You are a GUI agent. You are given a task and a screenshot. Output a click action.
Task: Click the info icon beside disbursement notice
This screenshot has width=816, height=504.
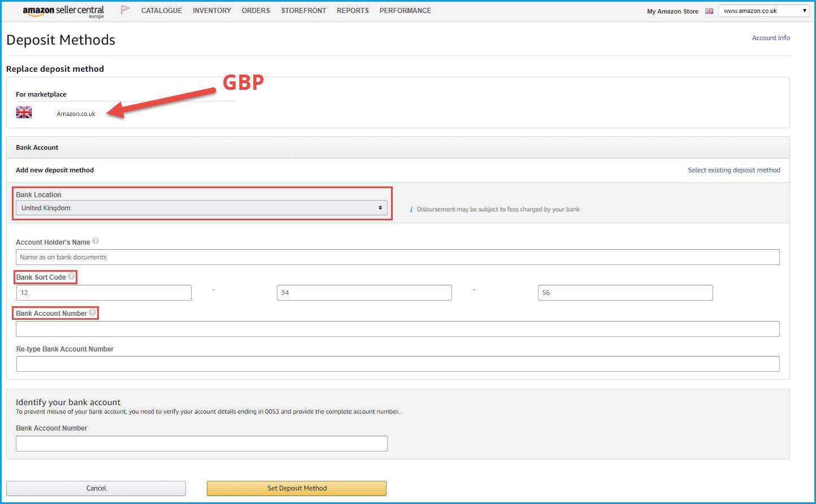pos(411,210)
